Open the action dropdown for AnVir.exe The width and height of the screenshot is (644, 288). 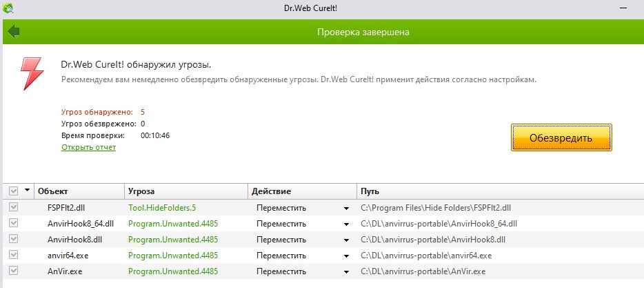click(347, 272)
